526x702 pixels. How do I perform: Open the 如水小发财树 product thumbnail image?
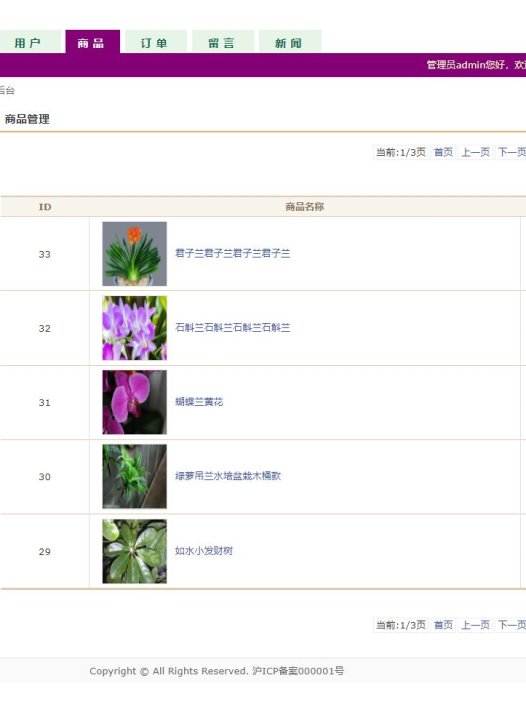pyautogui.click(x=134, y=551)
